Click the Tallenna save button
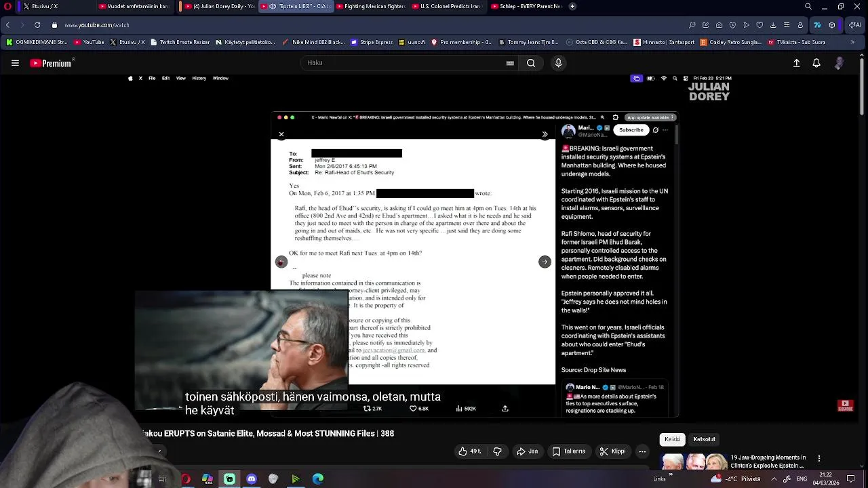Screen dimensions: 868x488 [x=568, y=451]
